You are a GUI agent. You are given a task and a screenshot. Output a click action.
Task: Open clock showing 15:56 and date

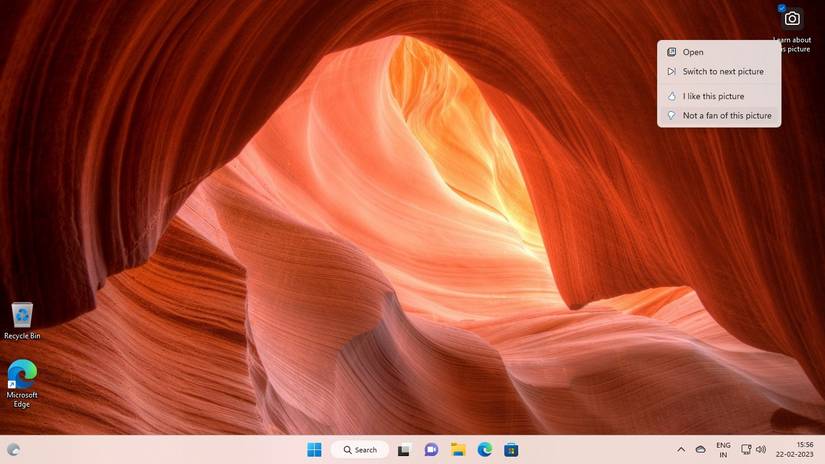click(x=794, y=450)
